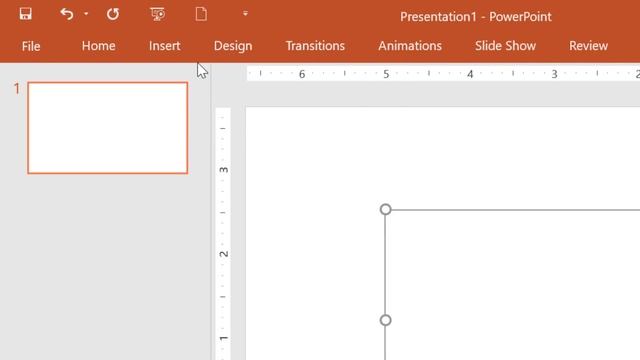Click the placeholder's top border line
This screenshot has width=640, height=360.
coord(515,210)
